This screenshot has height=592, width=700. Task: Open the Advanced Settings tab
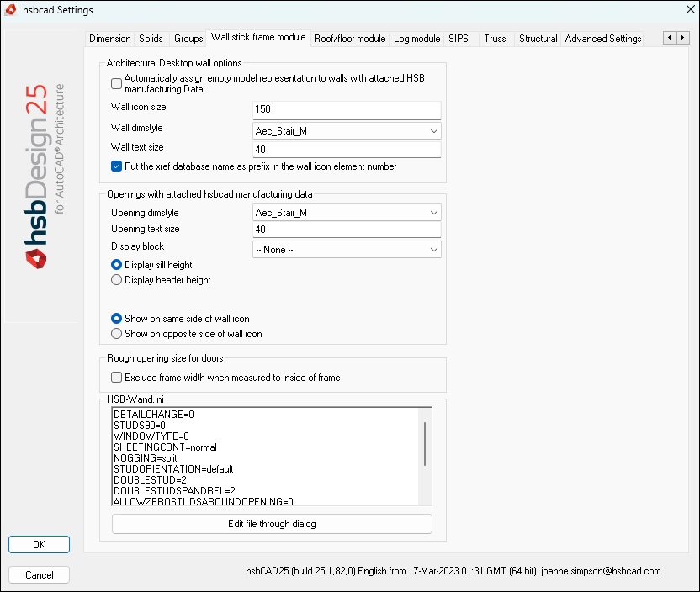point(603,39)
